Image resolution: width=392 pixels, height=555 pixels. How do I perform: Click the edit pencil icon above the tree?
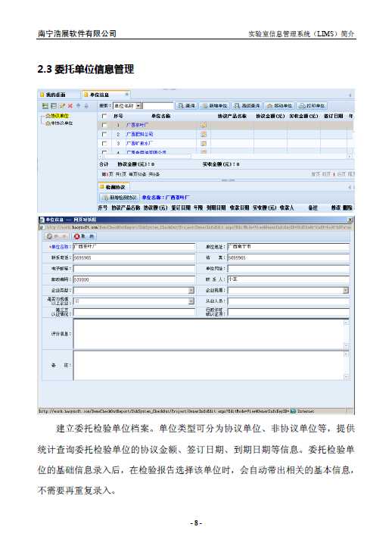click(x=62, y=106)
